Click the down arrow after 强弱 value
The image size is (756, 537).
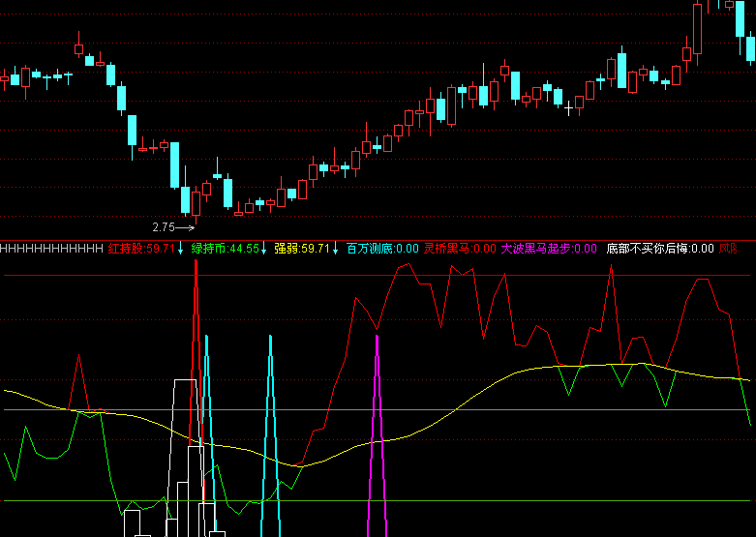pyautogui.click(x=336, y=249)
